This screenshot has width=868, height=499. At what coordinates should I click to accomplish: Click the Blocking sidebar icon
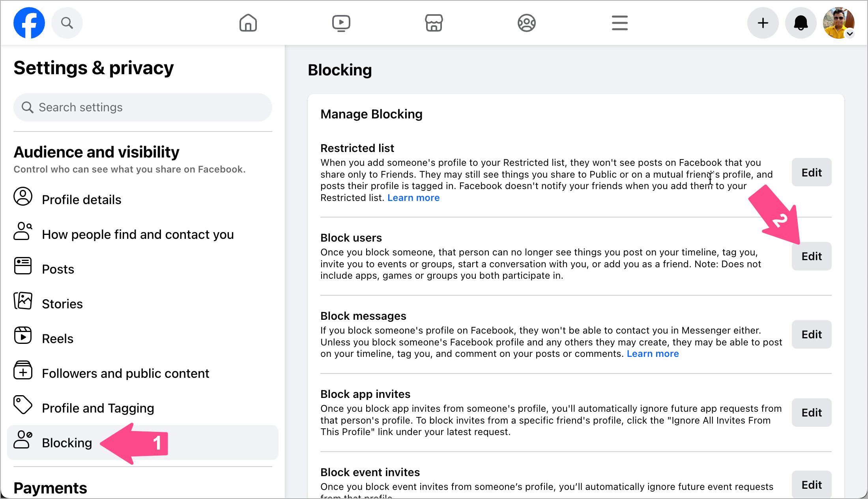pos(23,439)
